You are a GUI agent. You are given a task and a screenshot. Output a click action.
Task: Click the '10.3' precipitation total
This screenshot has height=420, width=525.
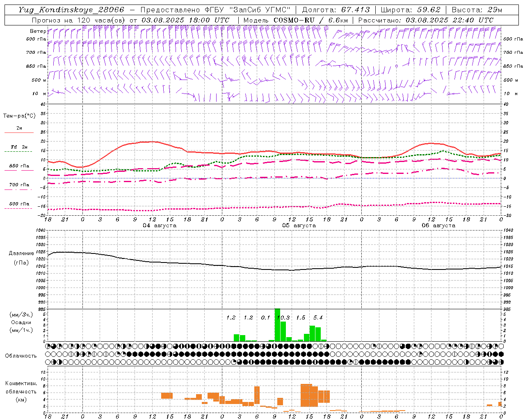pos(283,317)
